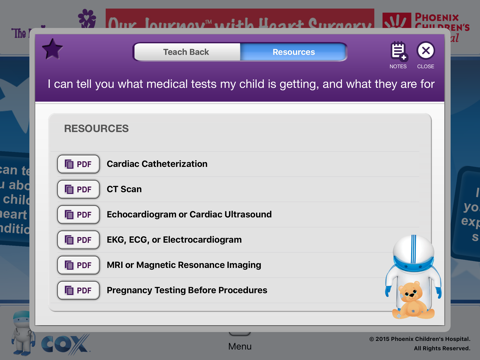Click the purple star favorite icon
The image size is (480, 360).
point(53,49)
